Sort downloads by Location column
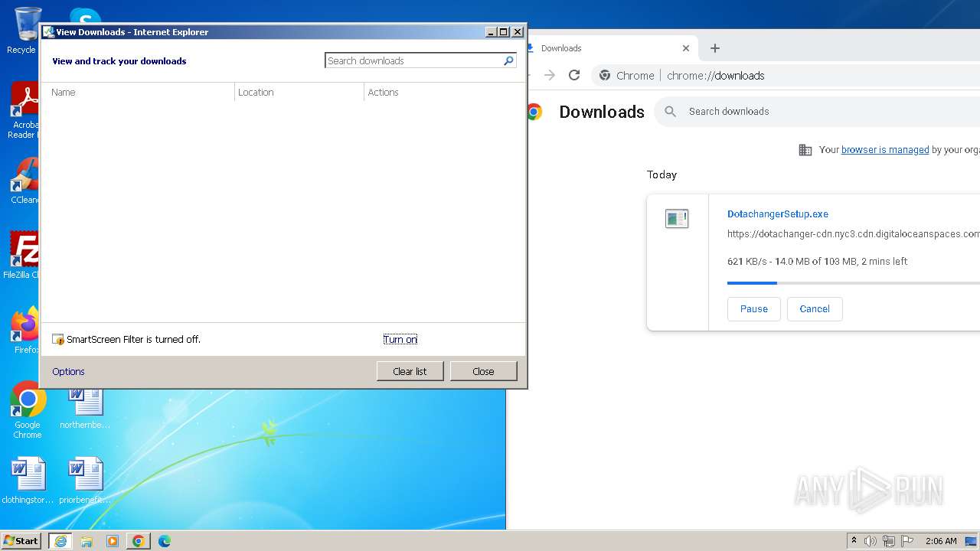This screenshot has width=980, height=551. coord(299,92)
